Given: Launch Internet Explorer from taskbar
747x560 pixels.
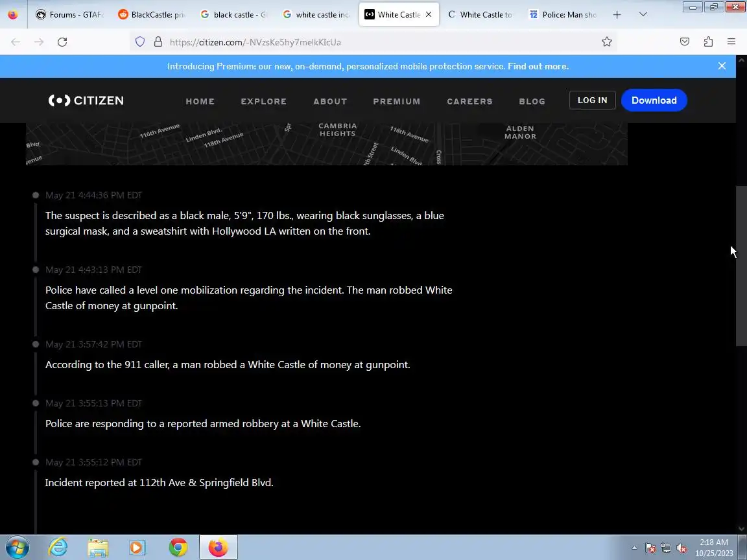Looking at the screenshot, I should (58, 547).
